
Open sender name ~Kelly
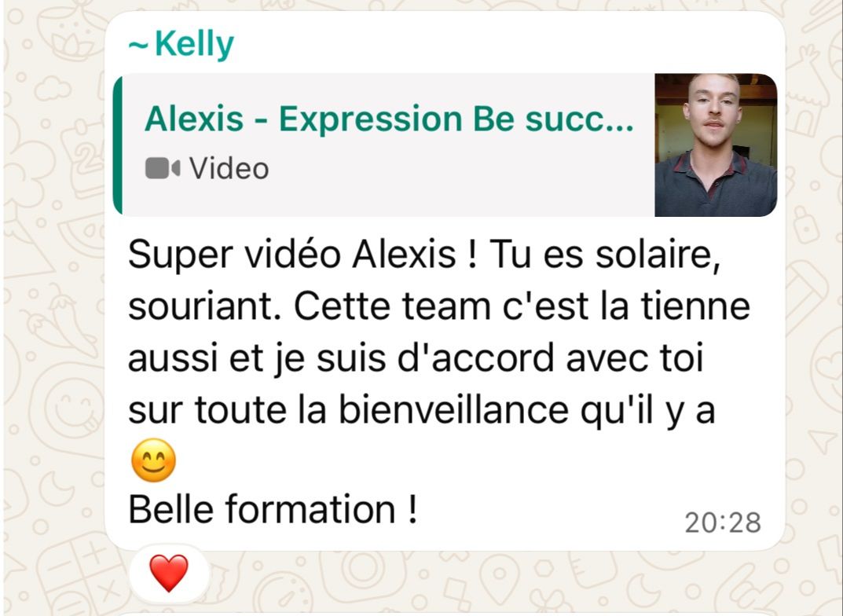[x=181, y=44]
